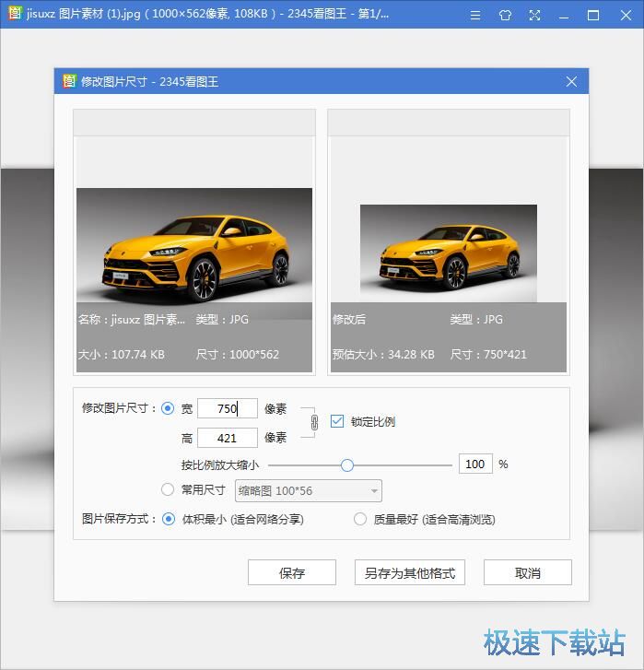This screenshot has width=644, height=670.
Task: Click the app logo icon in the resize dialog's title bar
Action: pyautogui.click(x=69, y=81)
